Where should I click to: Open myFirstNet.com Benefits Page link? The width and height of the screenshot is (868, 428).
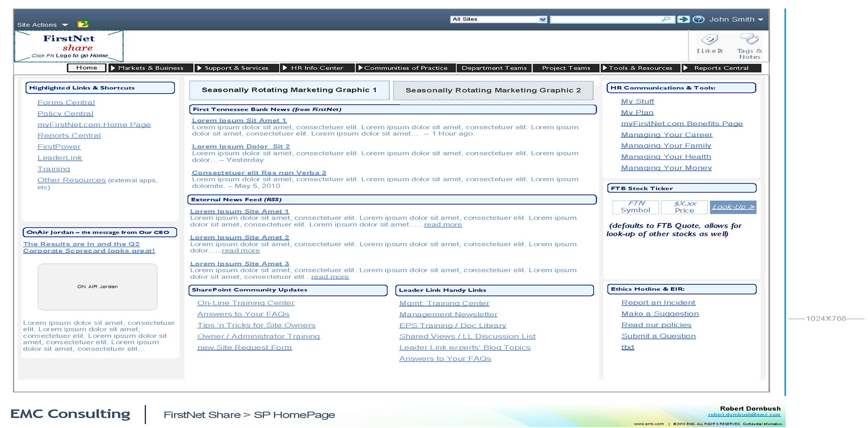click(x=682, y=123)
